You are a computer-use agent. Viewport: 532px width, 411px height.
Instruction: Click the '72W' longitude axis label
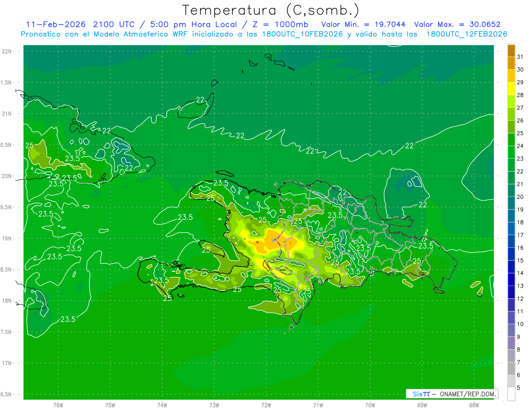pyautogui.click(x=266, y=405)
